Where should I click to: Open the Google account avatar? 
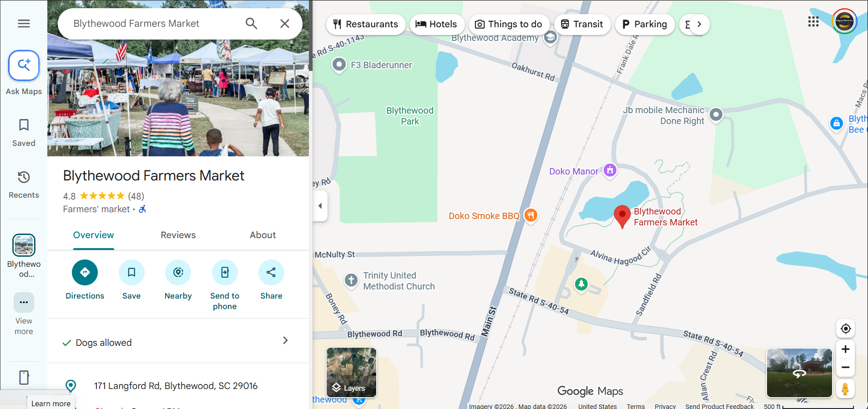844,21
